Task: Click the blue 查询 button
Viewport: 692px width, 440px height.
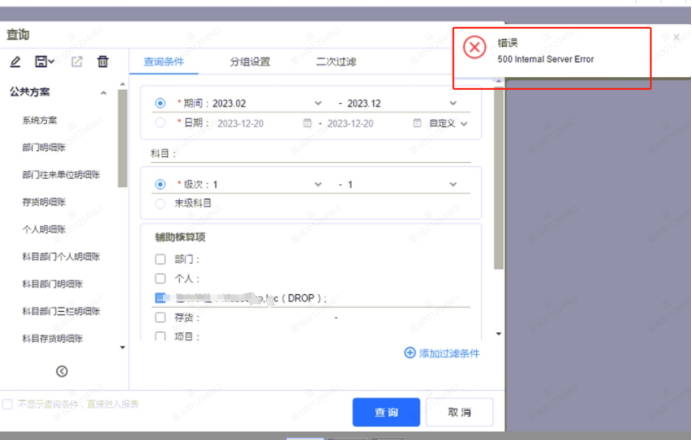Action: pyautogui.click(x=386, y=412)
